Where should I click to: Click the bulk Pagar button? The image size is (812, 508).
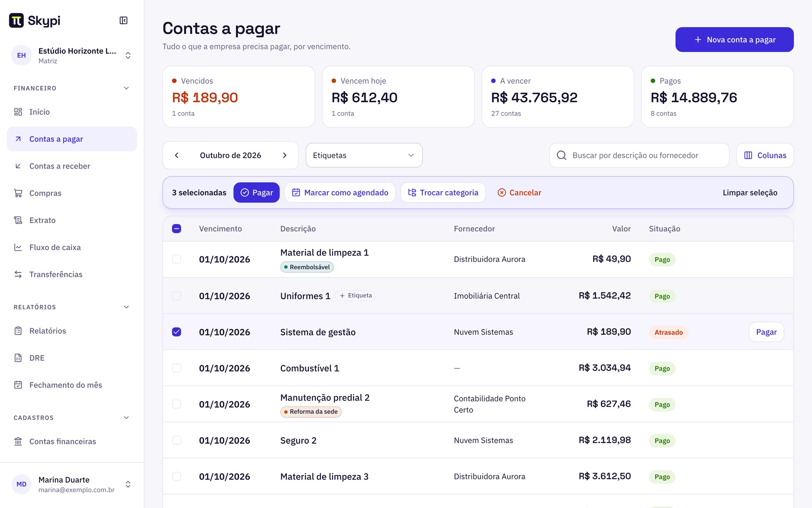click(257, 193)
